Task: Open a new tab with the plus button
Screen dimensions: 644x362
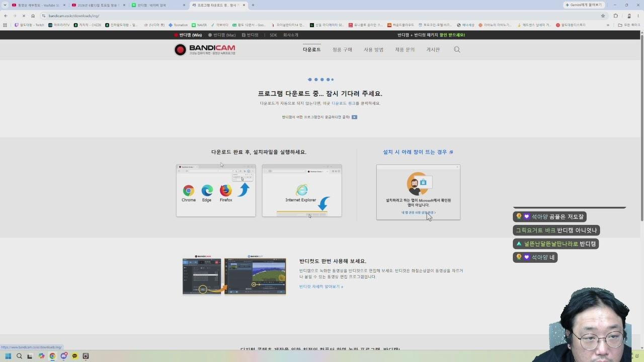Action: 253,5
